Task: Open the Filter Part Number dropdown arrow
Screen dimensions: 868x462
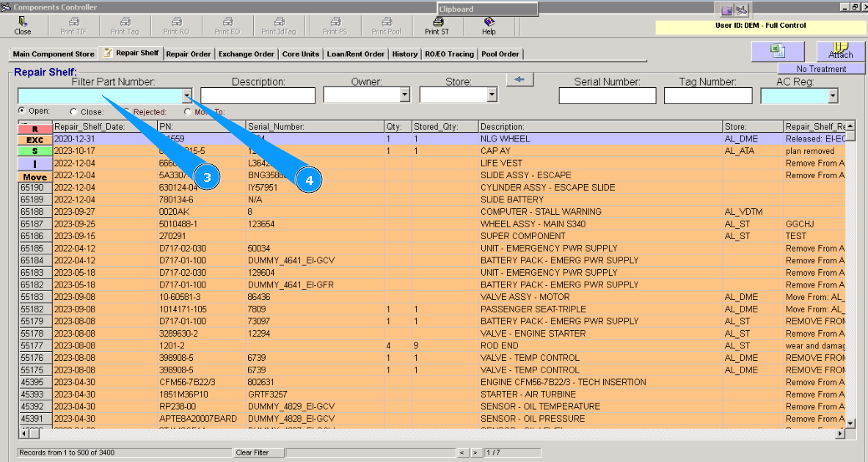Action: click(x=187, y=96)
